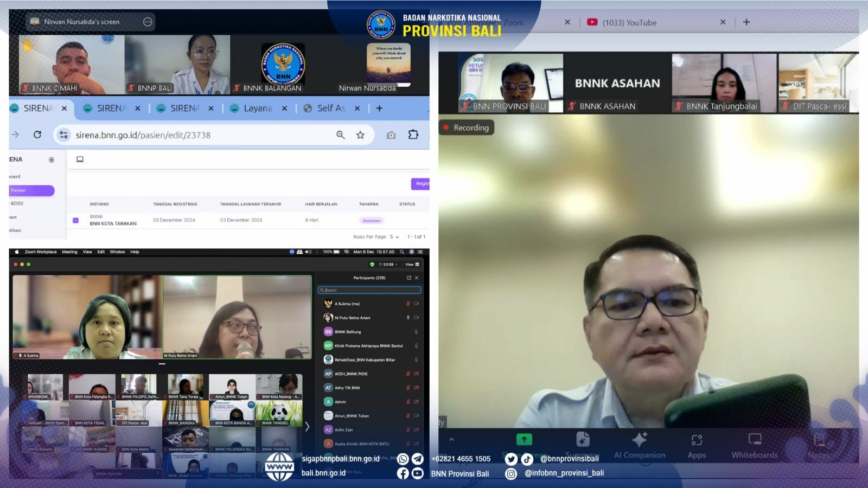Switch to the (1033) YouTube tab
Image resolution: width=868 pixels, height=488 pixels.
(656, 22)
